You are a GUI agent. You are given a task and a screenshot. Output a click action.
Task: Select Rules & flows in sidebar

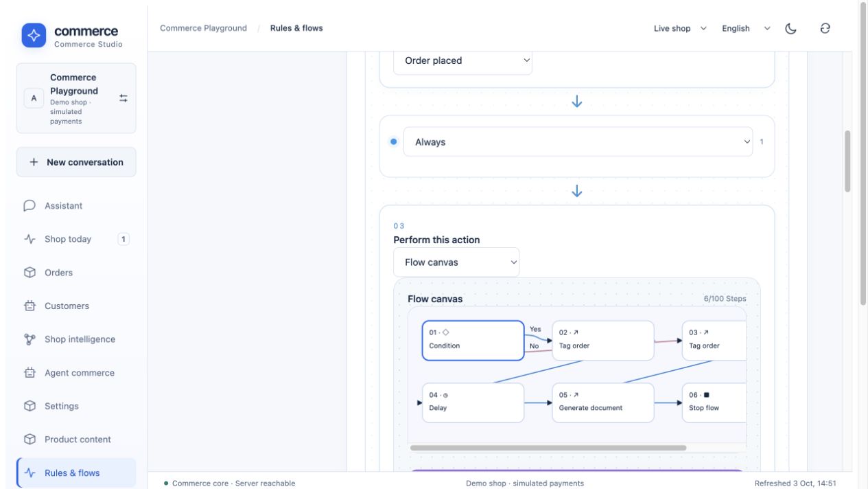point(76,473)
